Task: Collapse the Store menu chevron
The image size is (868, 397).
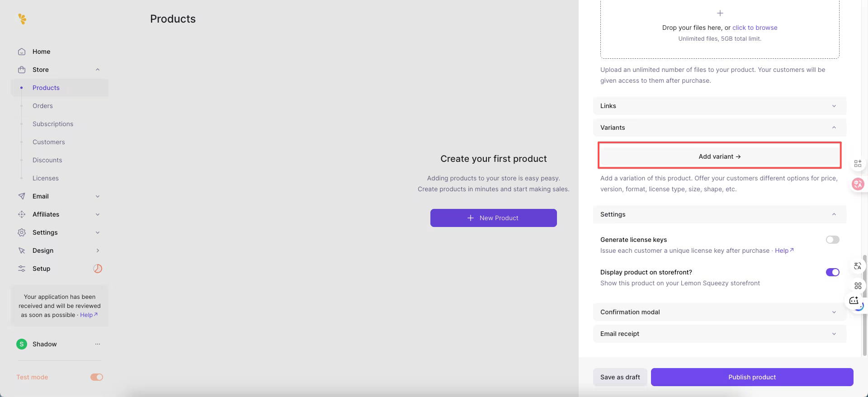Action: coord(98,70)
